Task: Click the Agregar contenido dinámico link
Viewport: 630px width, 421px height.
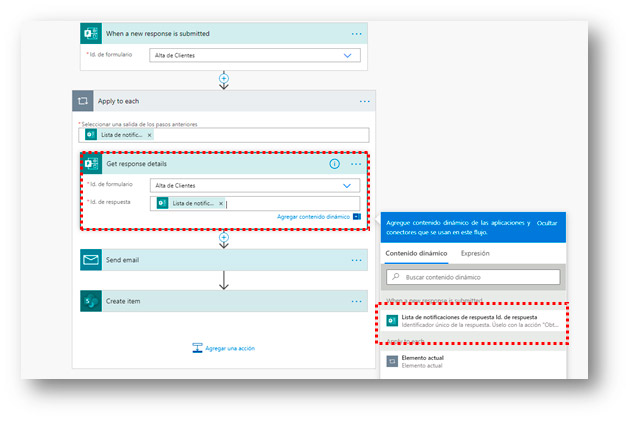Action: pyautogui.click(x=313, y=217)
